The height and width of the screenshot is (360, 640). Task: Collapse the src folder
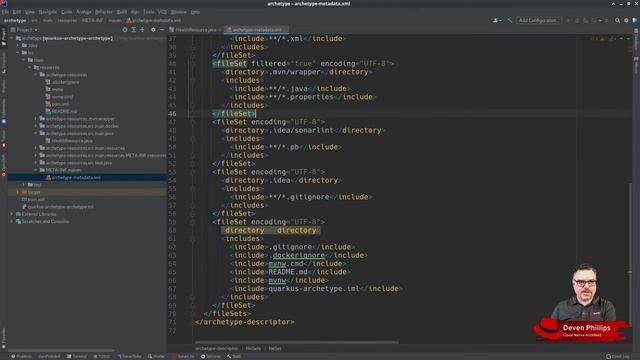(18, 53)
